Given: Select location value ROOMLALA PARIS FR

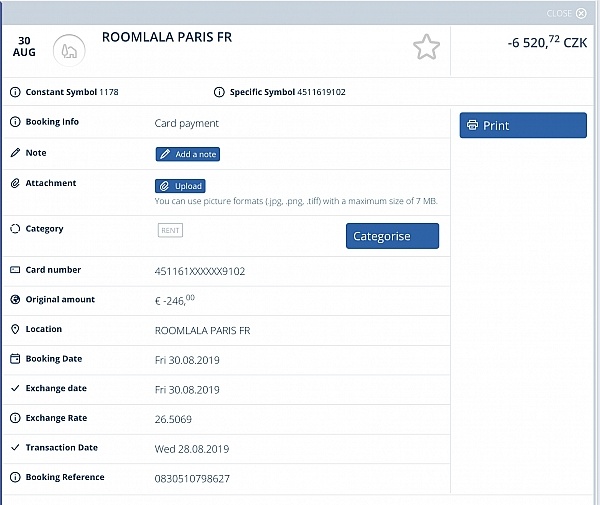Looking at the screenshot, I should click(x=202, y=331).
